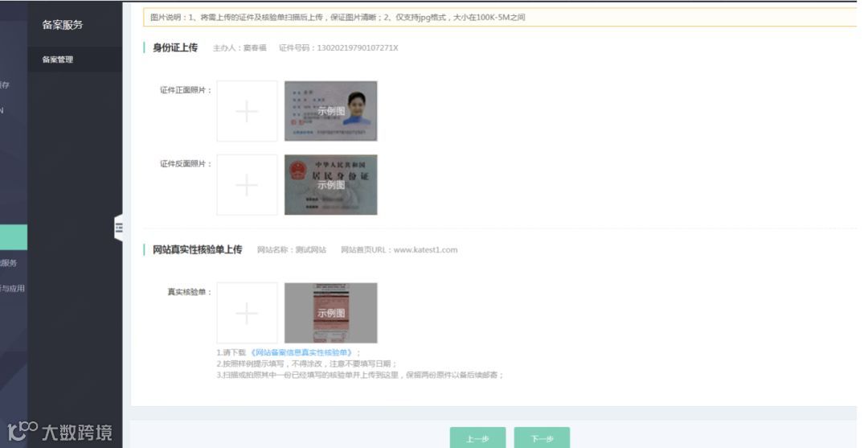View the ID front sample image
This screenshot has width=868, height=448.
tap(330, 111)
